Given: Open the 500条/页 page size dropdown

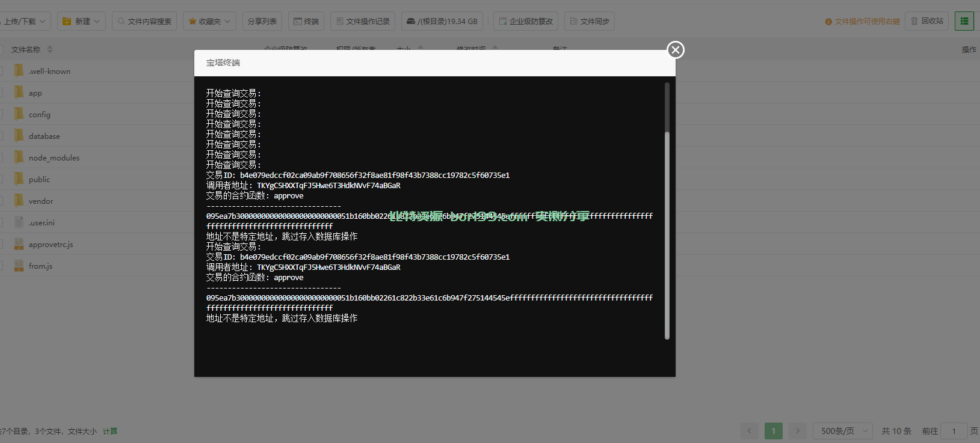Looking at the screenshot, I should pyautogui.click(x=843, y=431).
